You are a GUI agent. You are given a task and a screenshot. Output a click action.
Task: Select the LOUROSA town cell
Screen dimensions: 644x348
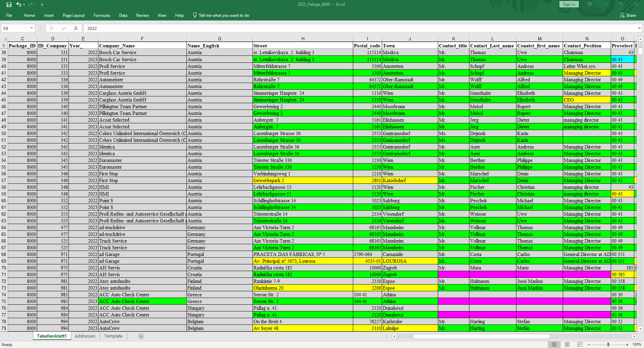(410, 261)
